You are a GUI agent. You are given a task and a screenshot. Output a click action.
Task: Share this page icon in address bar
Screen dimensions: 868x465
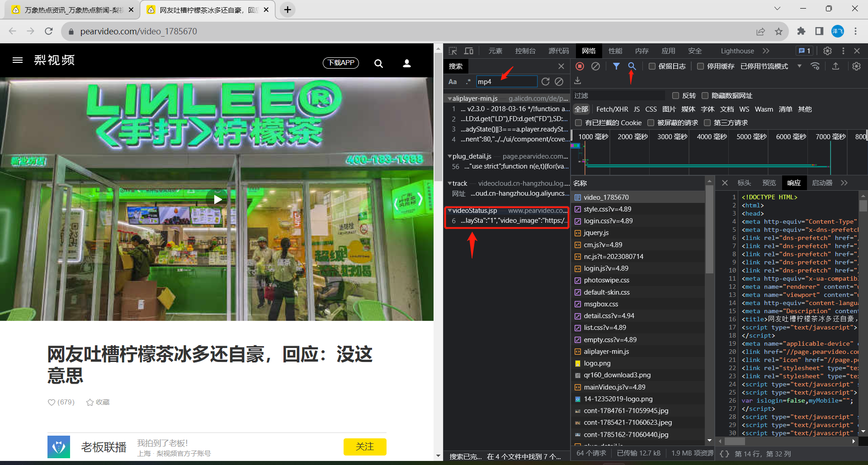[760, 31]
